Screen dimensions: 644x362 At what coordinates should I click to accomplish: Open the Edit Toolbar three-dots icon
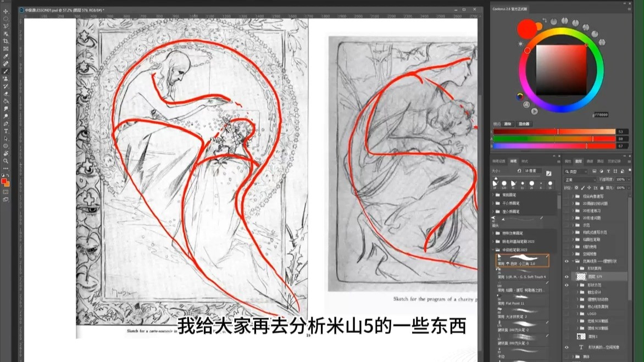tap(5, 168)
